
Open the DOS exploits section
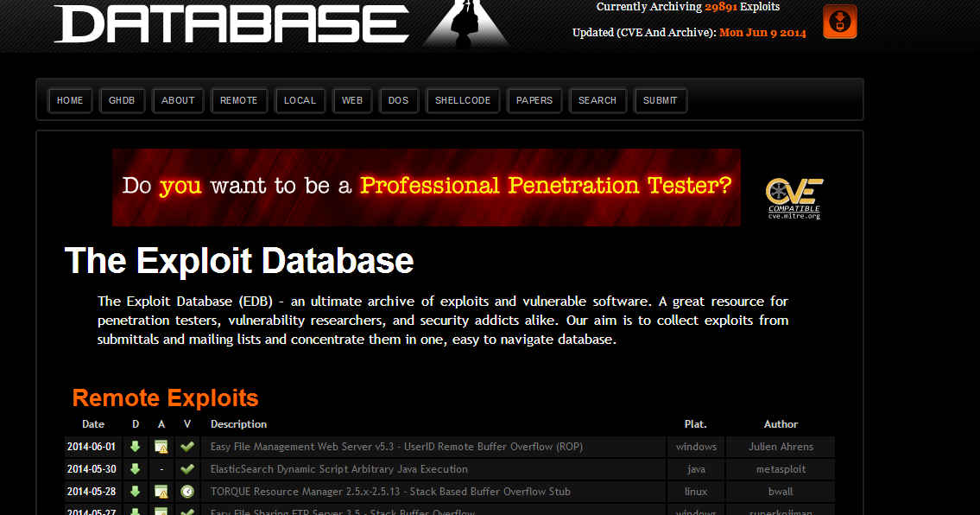(398, 100)
